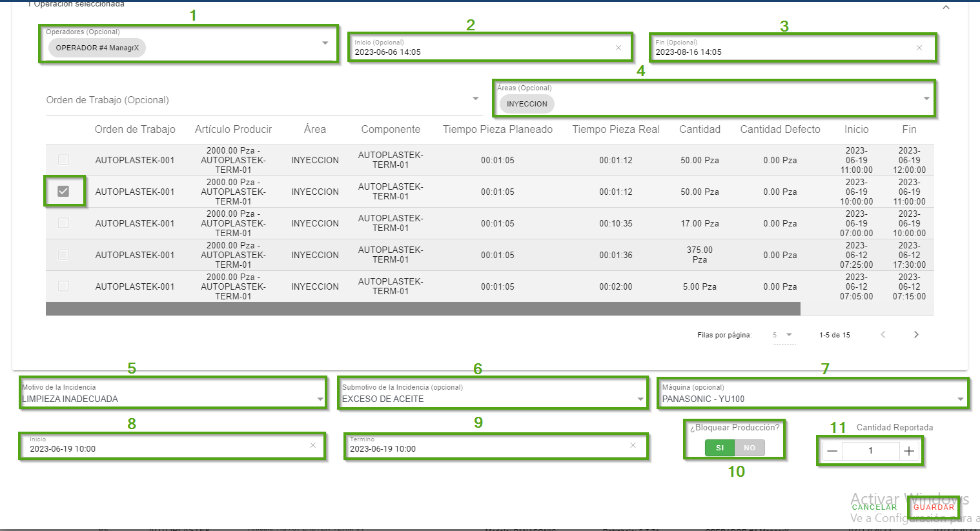980x531 pixels.
Task: Expand the Motivo de la Incidencia dropdown
Action: coord(320,399)
